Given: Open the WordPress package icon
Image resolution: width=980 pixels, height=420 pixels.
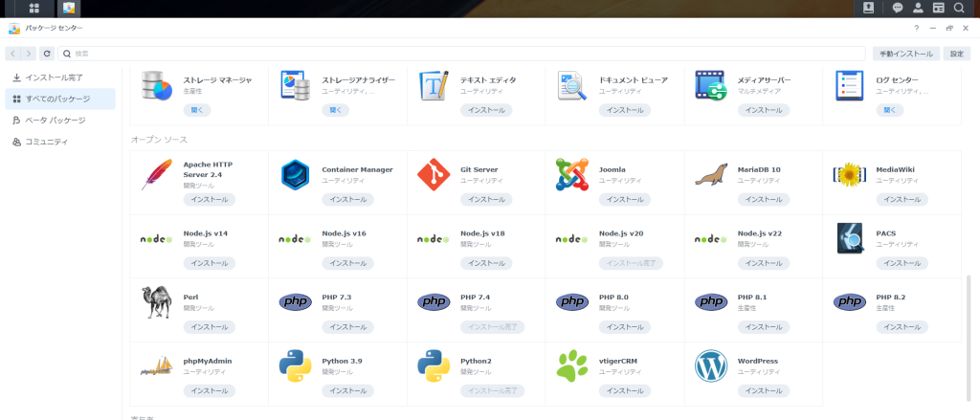Looking at the screenshot, I should [711, 366].
